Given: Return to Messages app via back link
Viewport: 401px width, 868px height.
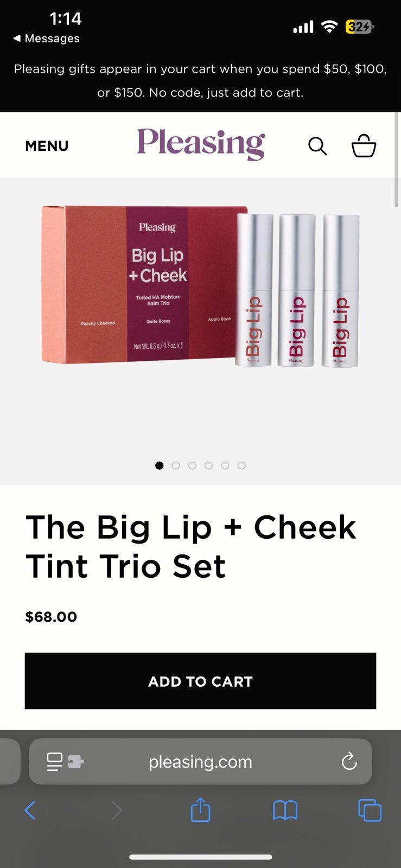Looking at the screenshot, I should 46,39.
